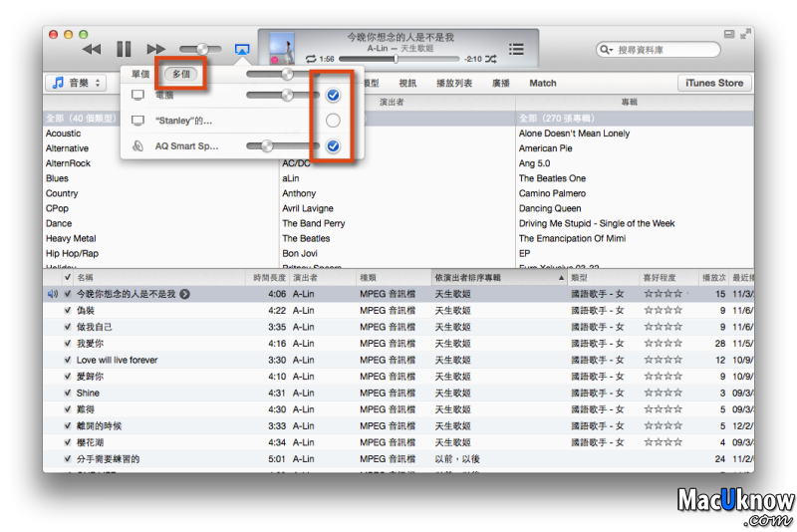Click the AirPlay icon in the toolbar

tap(241, 49)
